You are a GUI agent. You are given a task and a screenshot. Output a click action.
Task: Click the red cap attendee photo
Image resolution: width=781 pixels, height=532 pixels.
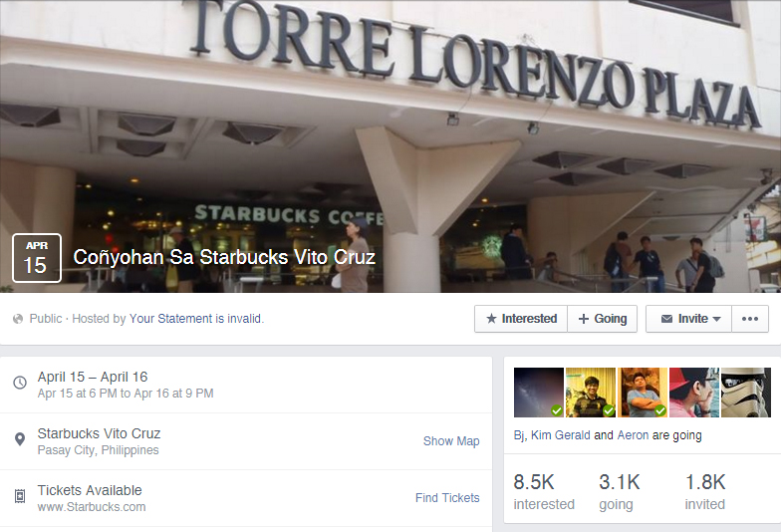click(693, 393)
